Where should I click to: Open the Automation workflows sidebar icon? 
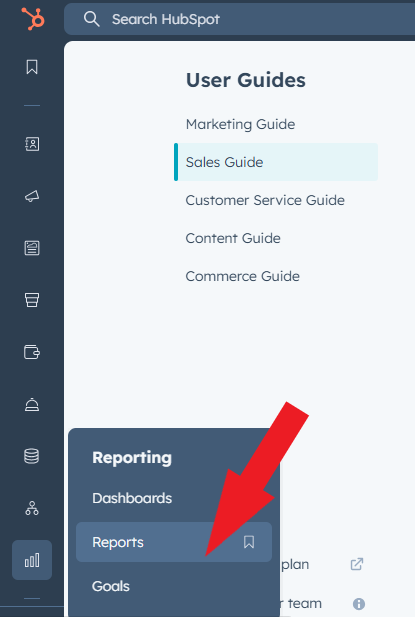click(32, 508)
